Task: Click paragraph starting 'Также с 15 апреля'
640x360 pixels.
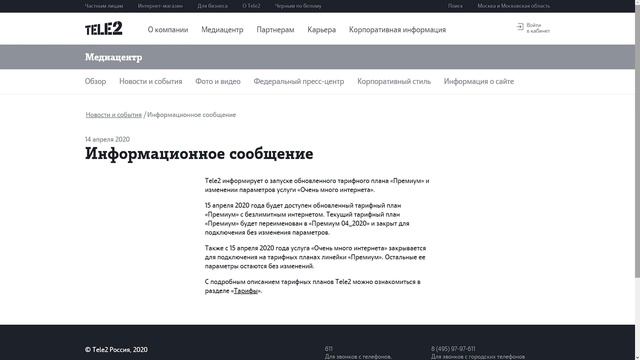Action: tap(315, 257)
